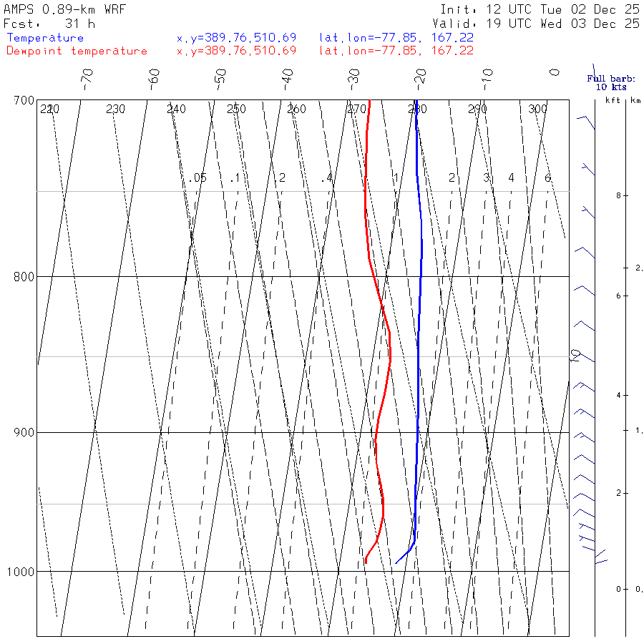Click the -20 temperature axis label
The image size is (644, 644).
pos(420,79)
